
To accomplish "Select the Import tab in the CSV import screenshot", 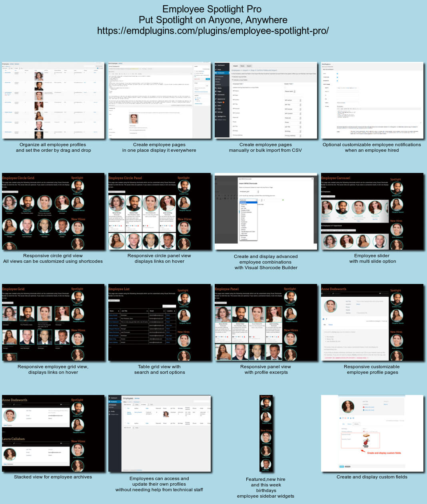I will (235, 66).
